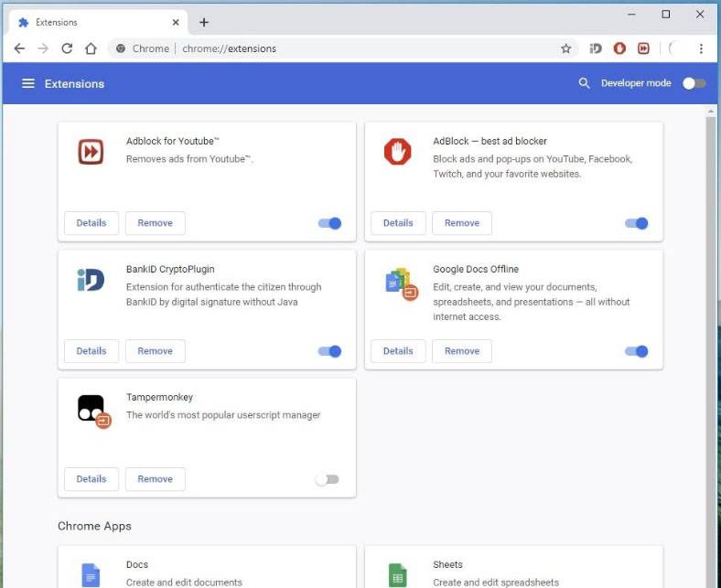Screen dimensions: 721x588
Task: Click the Chrome Apps section heading
Action: click(x=95, y=526)
